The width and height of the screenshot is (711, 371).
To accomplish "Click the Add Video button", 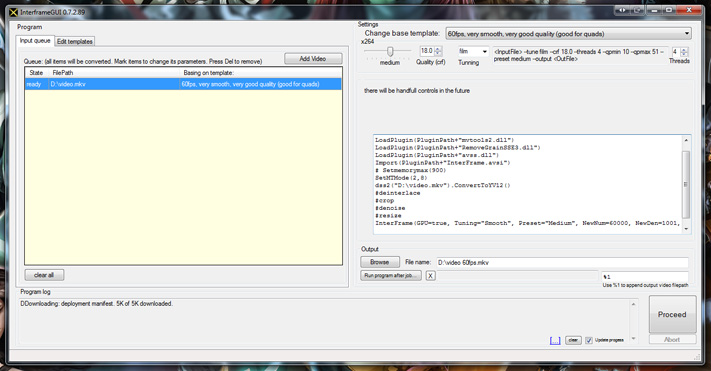I will 313,59.
